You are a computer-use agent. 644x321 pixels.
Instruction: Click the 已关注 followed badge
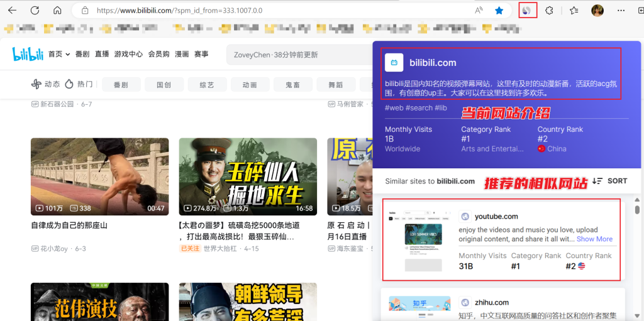coord(190,249)
